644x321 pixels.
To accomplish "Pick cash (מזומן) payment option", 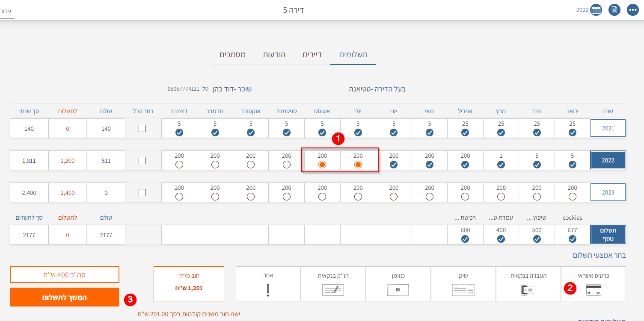I will tap(398, 284).
